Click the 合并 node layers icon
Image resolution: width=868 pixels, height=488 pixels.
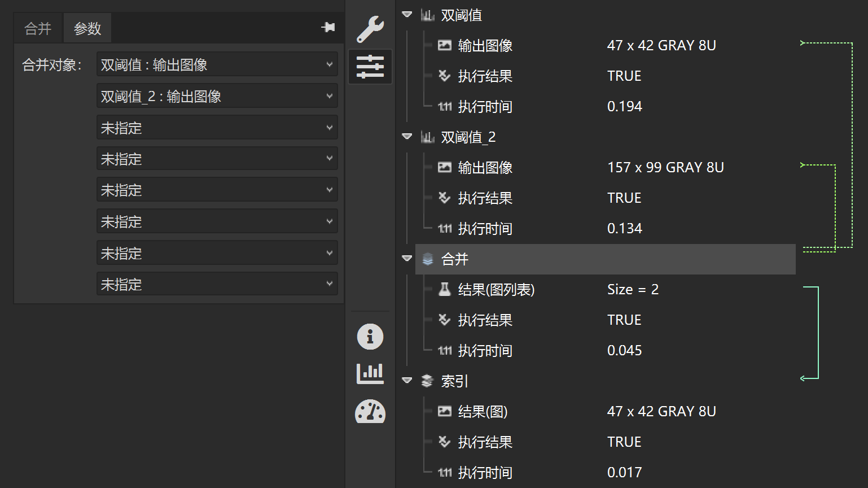coord(428,259)
